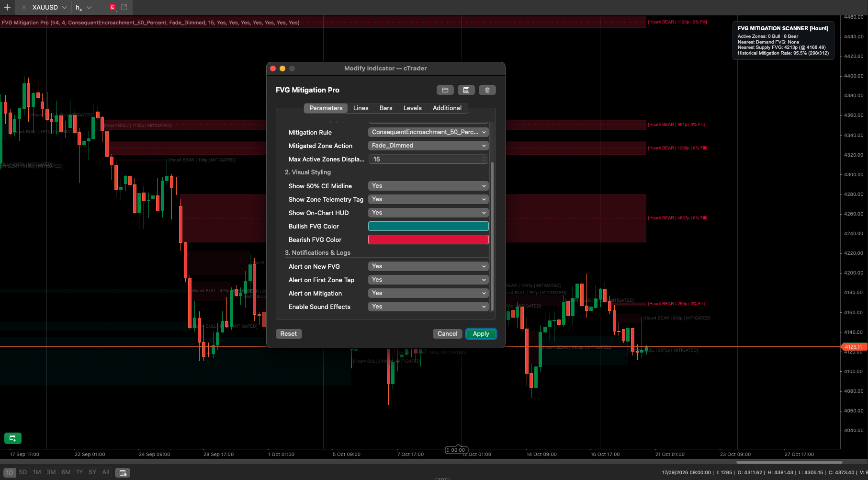868x480 pixels.
Task: Change Alert on First Zone Tap setting
Action: click(x=428, y=280)
